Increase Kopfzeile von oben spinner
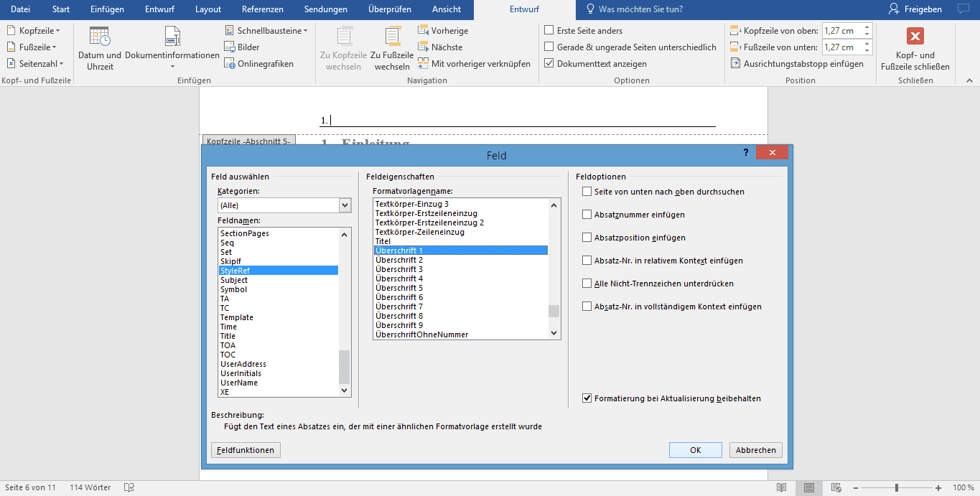Viewport: 980px width, 496px height. (867, 27)
